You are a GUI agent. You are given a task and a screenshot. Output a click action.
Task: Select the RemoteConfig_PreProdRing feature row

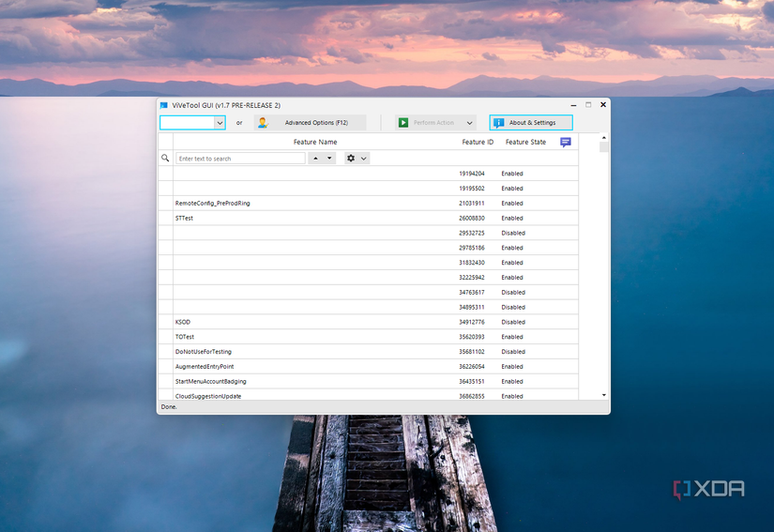(213, 204)
